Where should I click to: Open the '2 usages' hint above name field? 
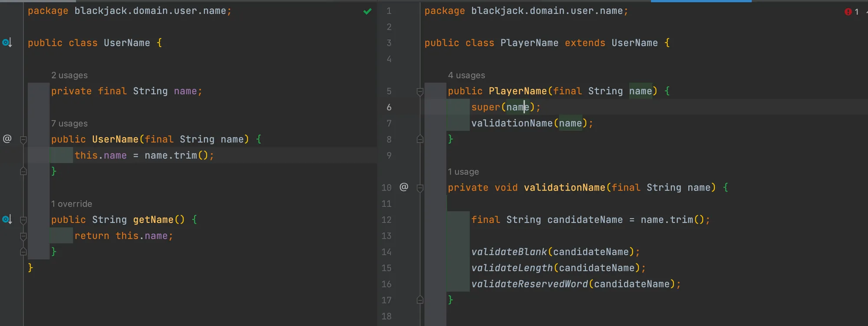pyautogui.click(x=69, y=76)
